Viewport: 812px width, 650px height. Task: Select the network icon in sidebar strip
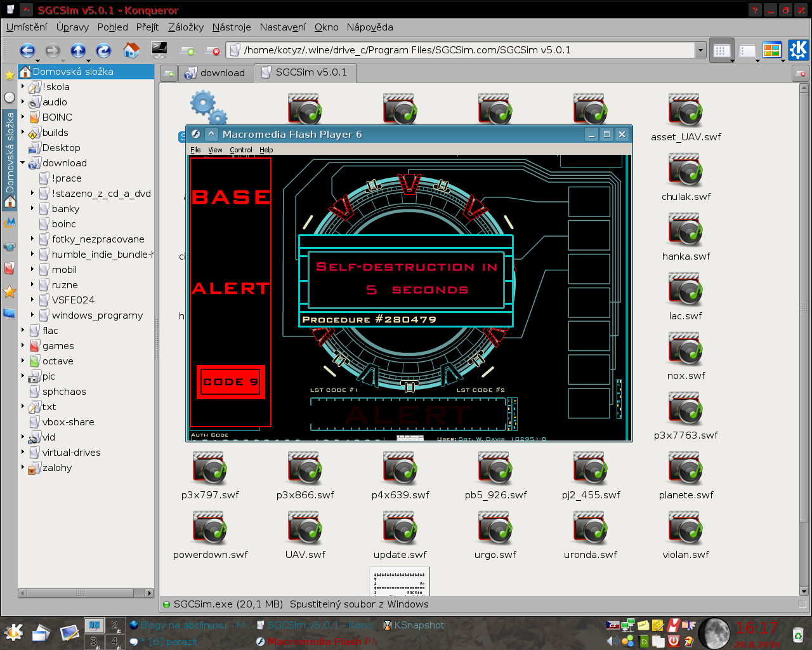click(x=10, y=246)
